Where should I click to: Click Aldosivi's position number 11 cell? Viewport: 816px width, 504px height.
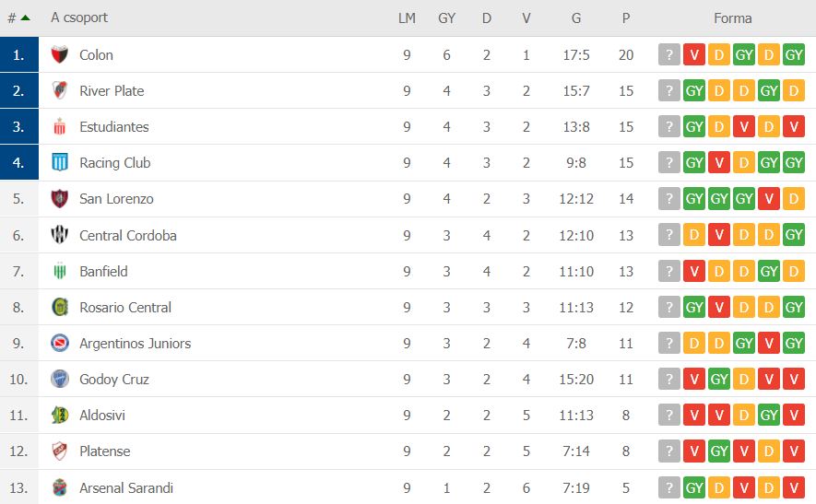(x=19, y=416)
